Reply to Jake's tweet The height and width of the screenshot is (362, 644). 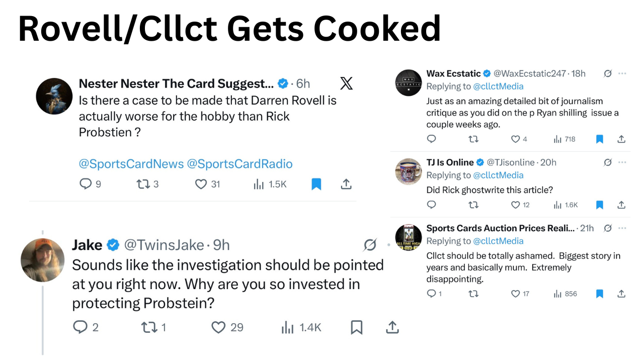pyautogui.click(x=80, y=328)
